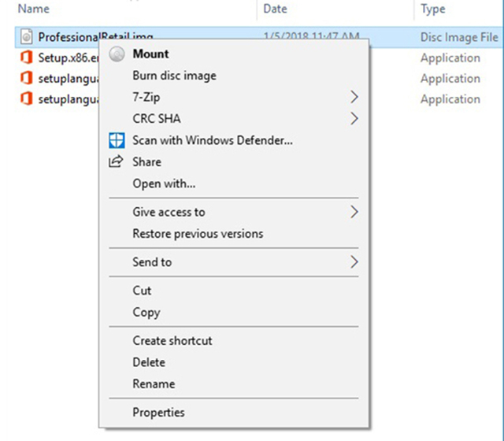Image resolution: width=504 pixels, height=441 pixels.
Task: Click the Windows Defender shield icon
Action: coord(117,140)
